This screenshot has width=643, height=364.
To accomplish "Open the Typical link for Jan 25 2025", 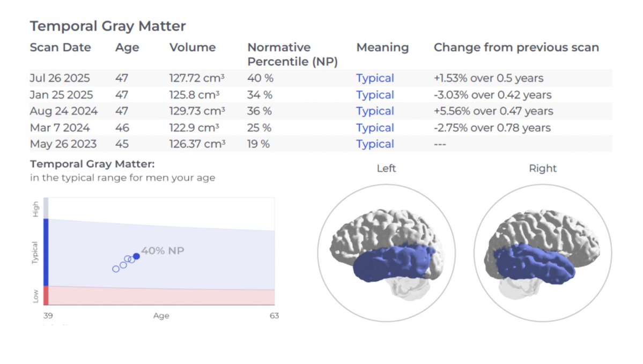I will [375, 95].
